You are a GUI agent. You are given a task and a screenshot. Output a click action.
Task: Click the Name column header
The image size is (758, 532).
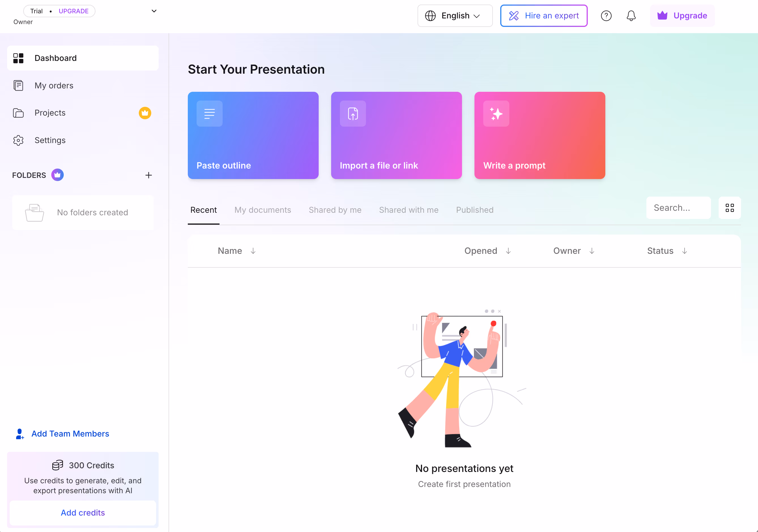click(x=230, y=251)
